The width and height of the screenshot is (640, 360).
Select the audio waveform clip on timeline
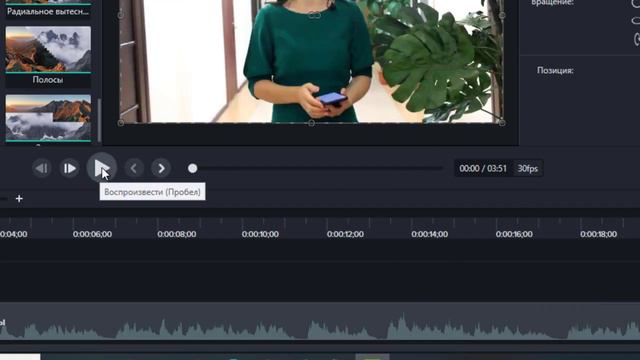(320, 321)
